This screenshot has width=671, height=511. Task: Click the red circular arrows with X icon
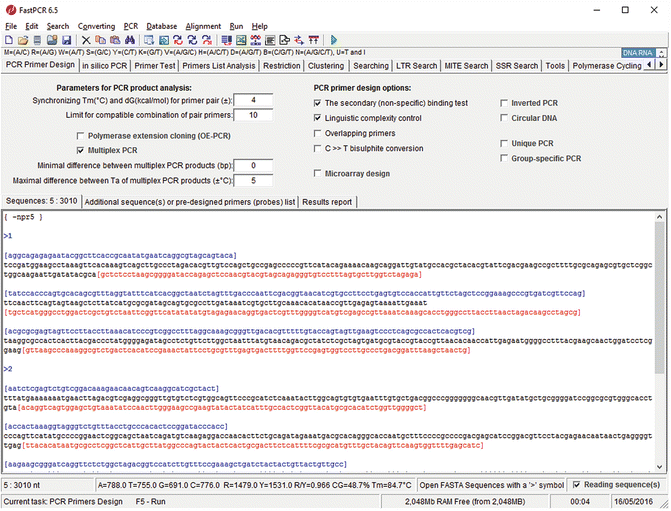click(207, 40)
